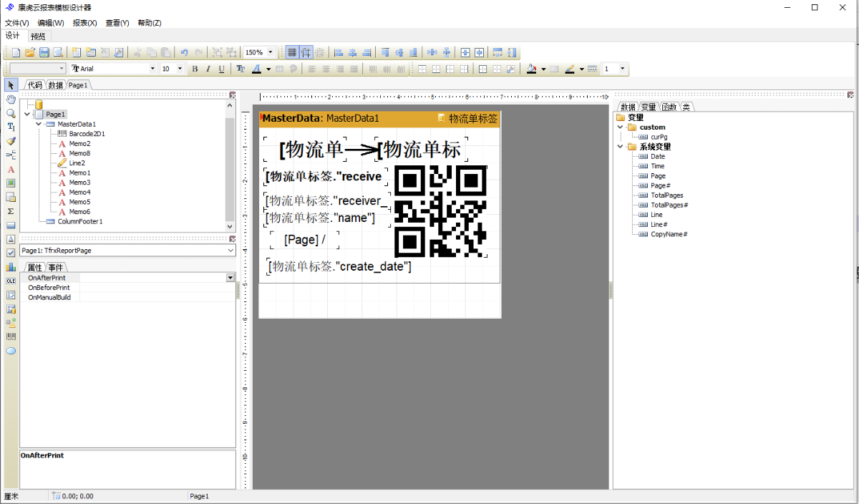
Task: Toggle left text alignment
Action: 313,69
